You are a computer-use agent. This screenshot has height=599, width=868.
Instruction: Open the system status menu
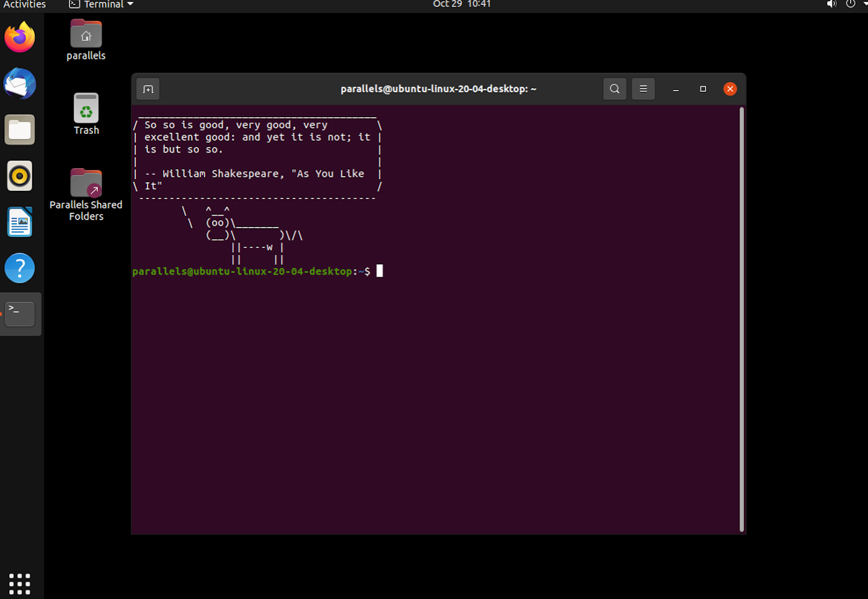tap(856, 4)
